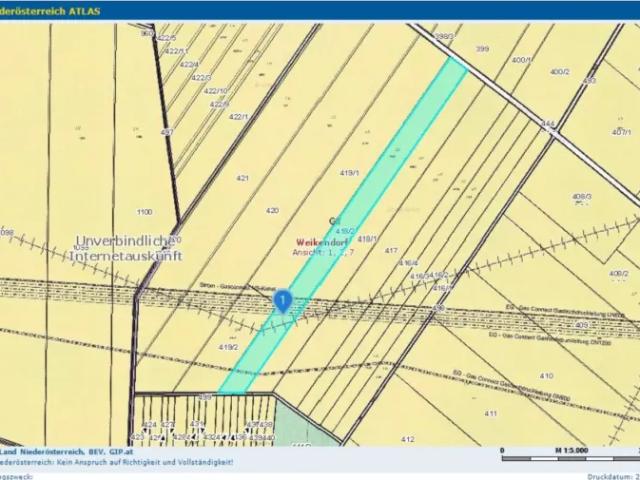
Task: Click parcel label 422/10
Action: click(216, 91)
